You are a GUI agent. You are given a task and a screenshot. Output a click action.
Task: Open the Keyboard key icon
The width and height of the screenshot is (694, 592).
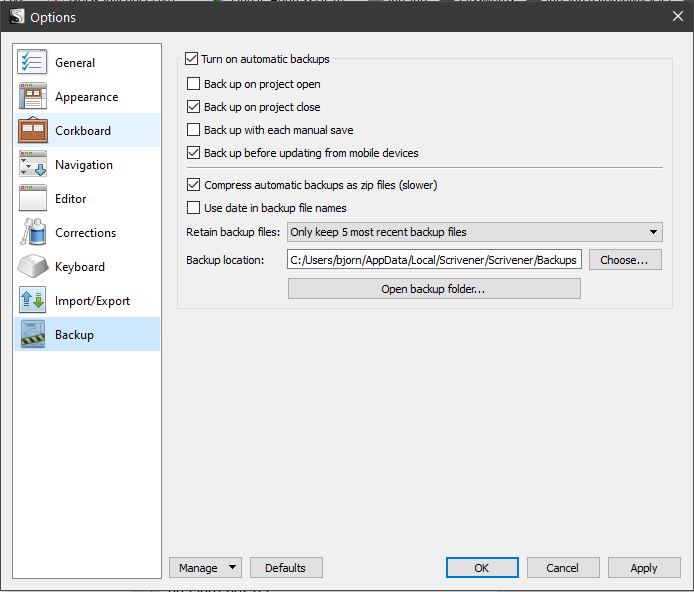coord(33,266)
